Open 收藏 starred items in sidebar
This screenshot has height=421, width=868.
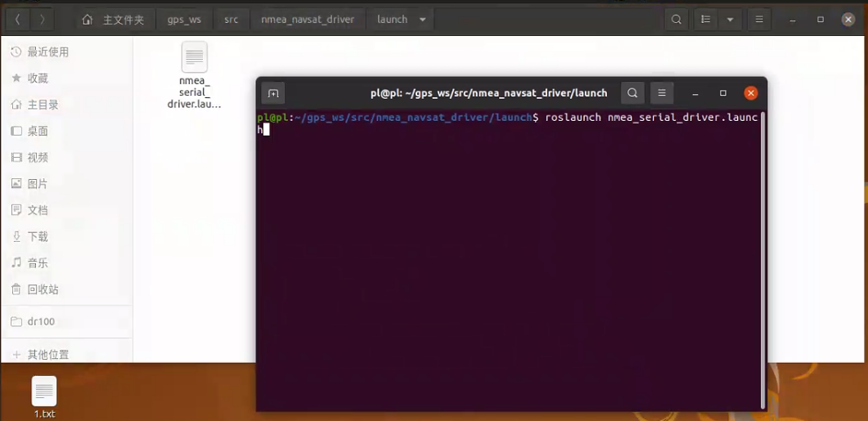coord(38,78)
